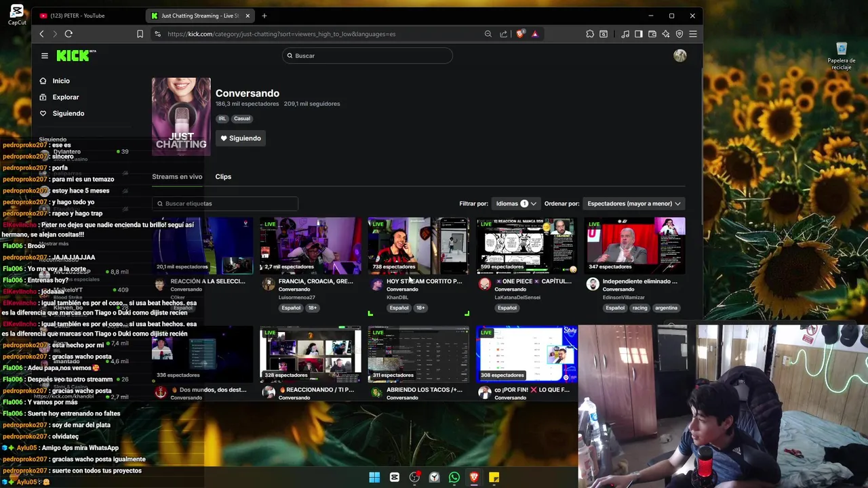Open Brave Shields lion icon
The image size is (868, 488).
click(x=520, y=34)
